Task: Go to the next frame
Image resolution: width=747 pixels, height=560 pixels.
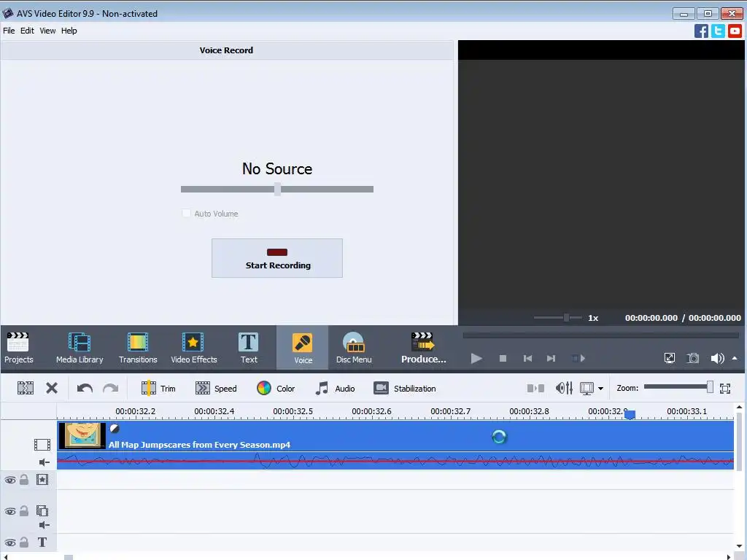Action: [551, 358]
